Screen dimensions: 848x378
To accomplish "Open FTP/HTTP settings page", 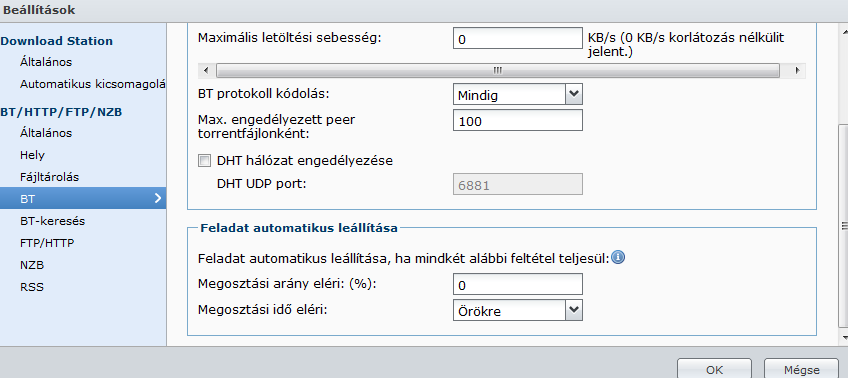I will click(47, 243).
